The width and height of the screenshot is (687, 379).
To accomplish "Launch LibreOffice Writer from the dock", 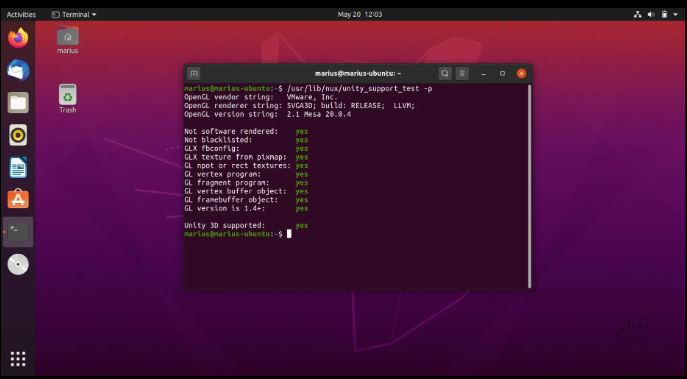I will click(x=18, y=167).
